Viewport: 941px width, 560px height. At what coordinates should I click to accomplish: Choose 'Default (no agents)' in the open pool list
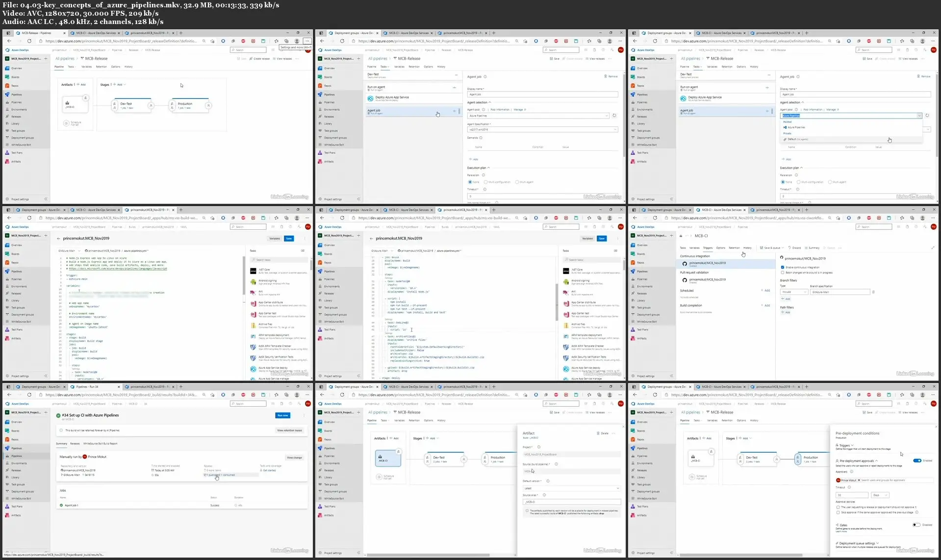852,139
